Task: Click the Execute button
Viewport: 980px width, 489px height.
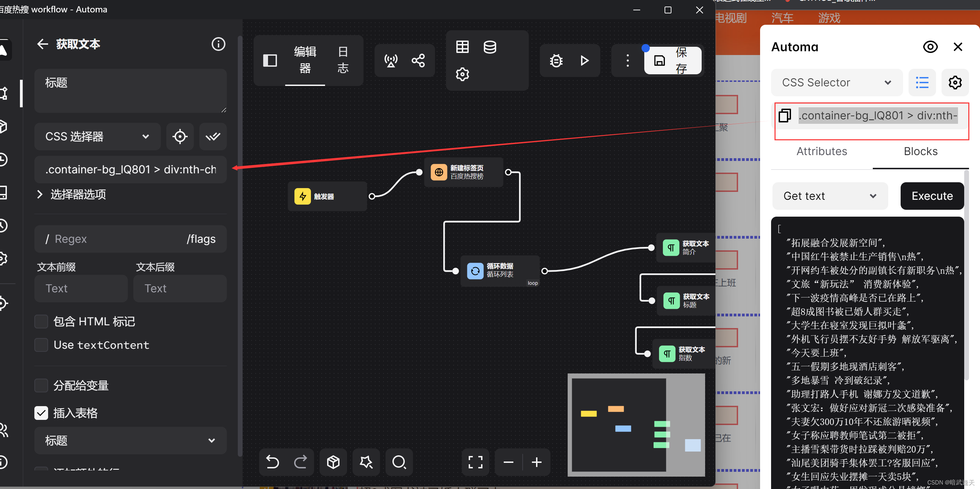Action: click(932, 196)
